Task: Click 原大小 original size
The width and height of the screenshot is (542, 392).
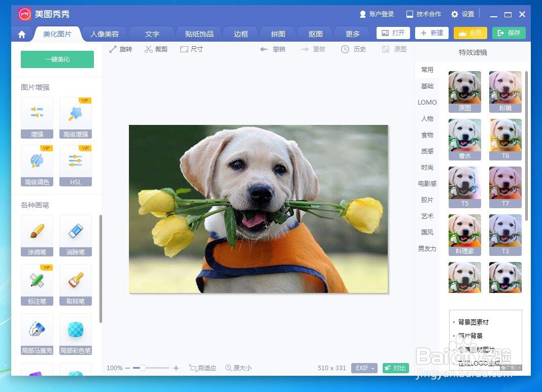Action: (x=239, y=368)
